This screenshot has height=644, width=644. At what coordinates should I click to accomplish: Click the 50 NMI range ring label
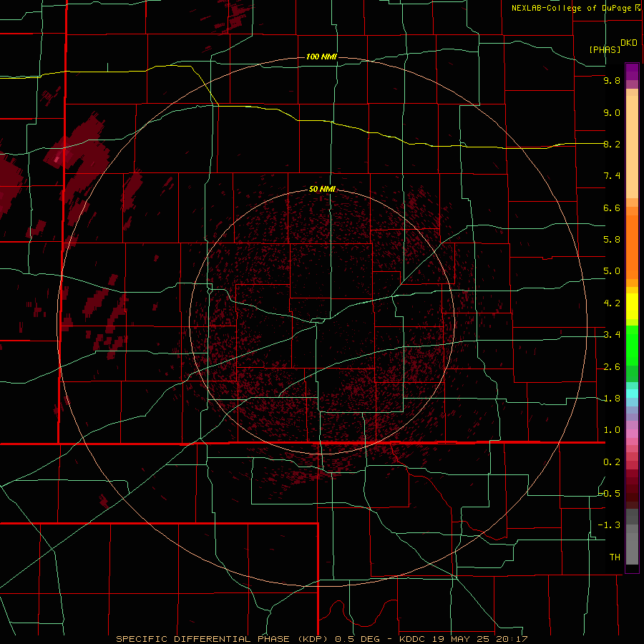[322, 189]
